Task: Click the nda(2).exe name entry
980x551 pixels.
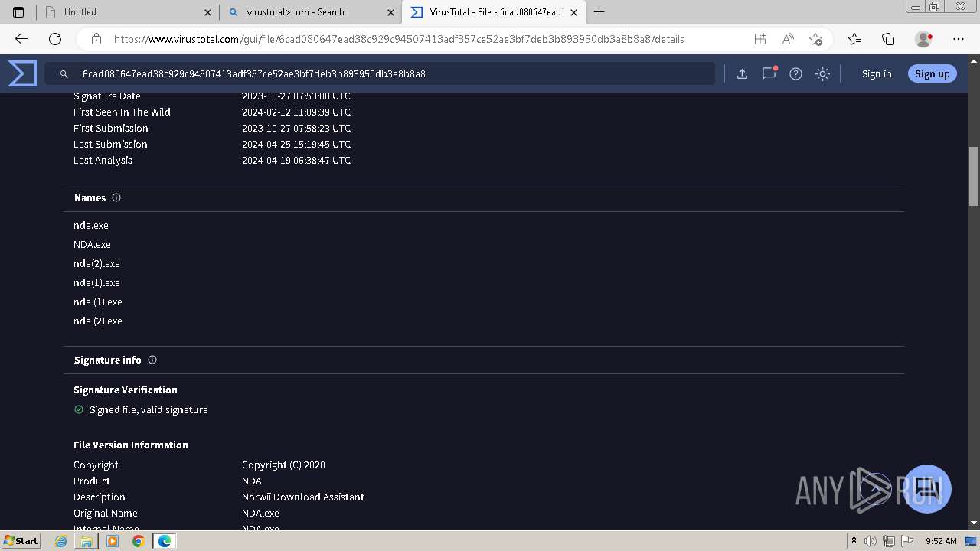Action: click(x=96, y=263)
